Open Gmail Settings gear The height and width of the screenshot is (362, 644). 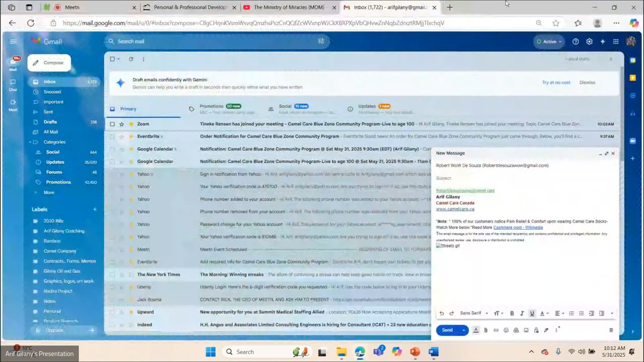point(589,42)
